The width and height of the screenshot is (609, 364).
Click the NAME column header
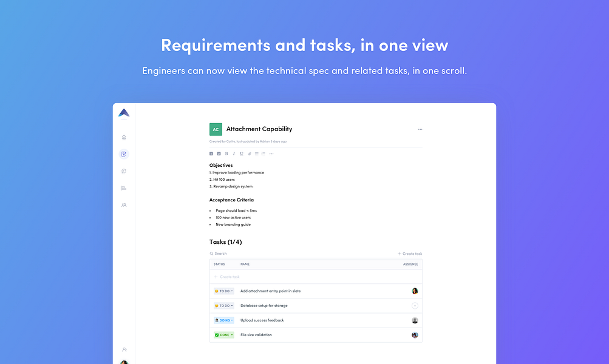pos(245,265)
